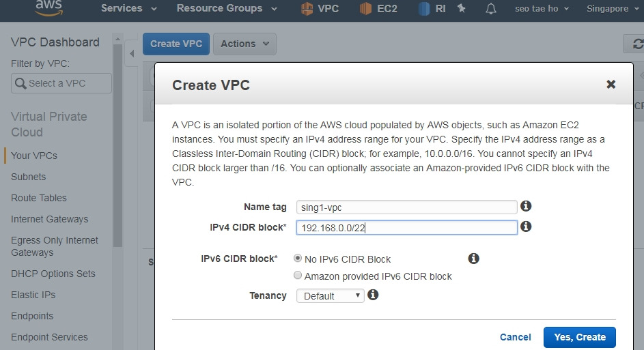Select No IPv6 CIDR Block option
644x350 pixels.
pos(298,259)
